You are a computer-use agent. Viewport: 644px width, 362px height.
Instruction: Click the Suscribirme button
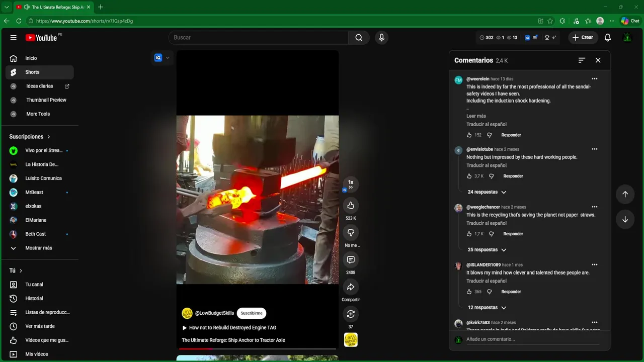tap(252, 313)
